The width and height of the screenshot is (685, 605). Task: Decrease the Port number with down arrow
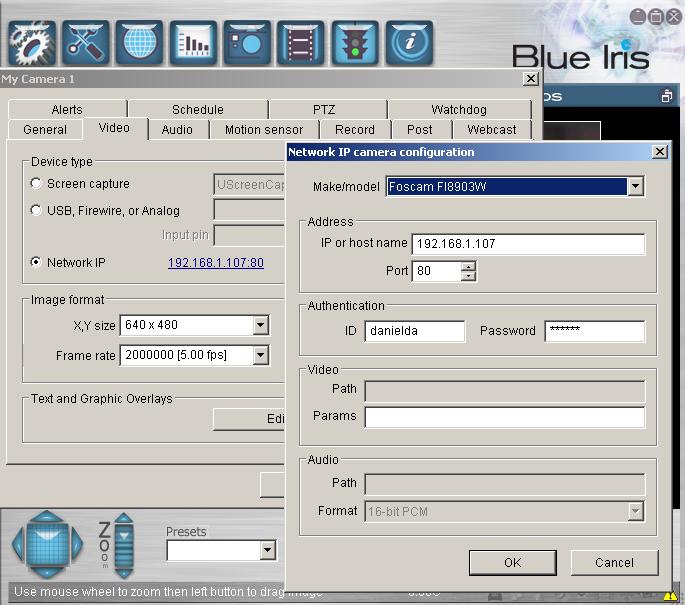point(468,276)
